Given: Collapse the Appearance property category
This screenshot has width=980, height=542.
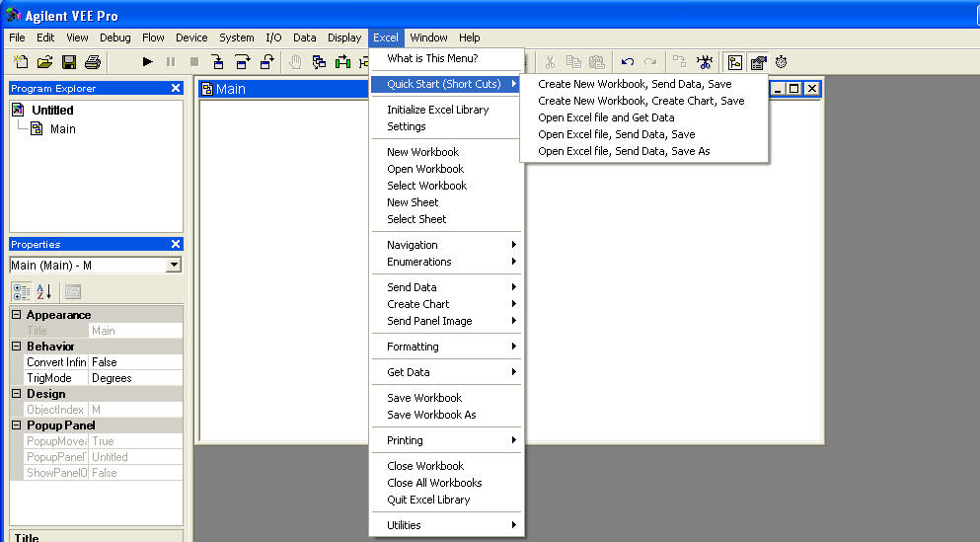Looking at the screenshot, I should [17, 315].
